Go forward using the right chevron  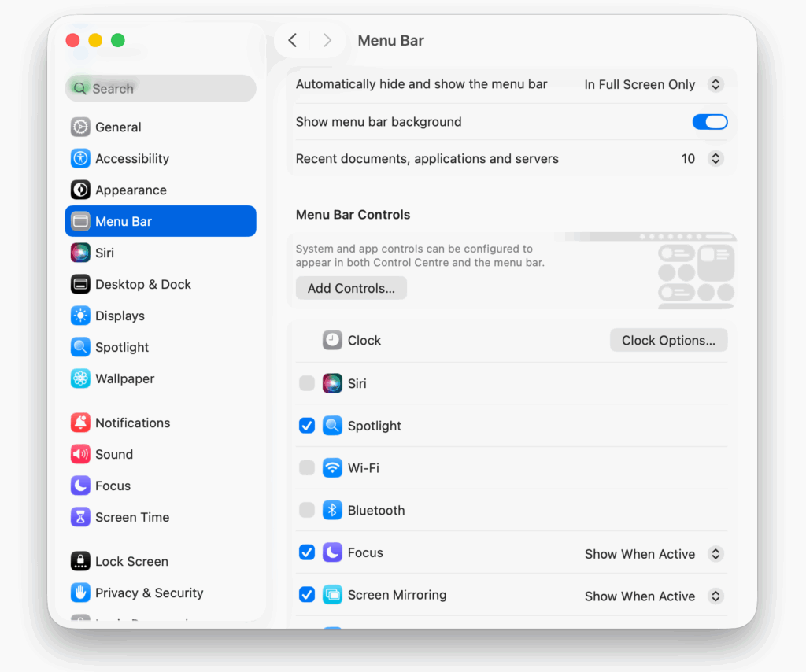coord(327,40)
